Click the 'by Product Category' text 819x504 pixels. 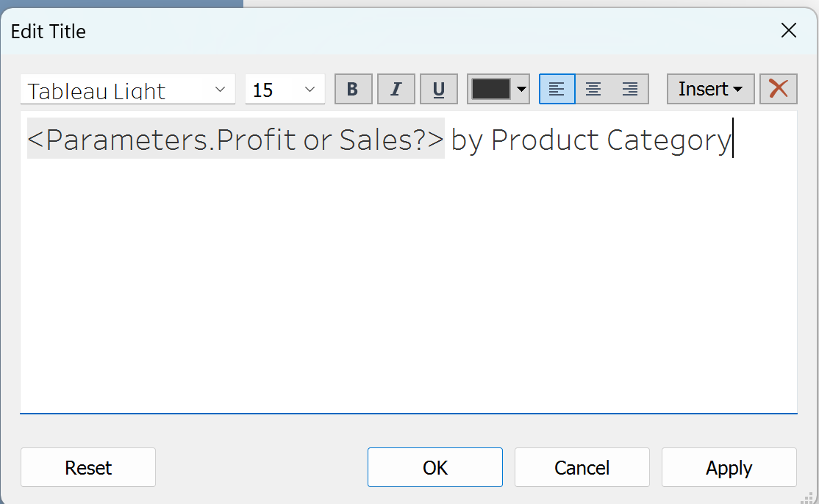pos(590,139)
